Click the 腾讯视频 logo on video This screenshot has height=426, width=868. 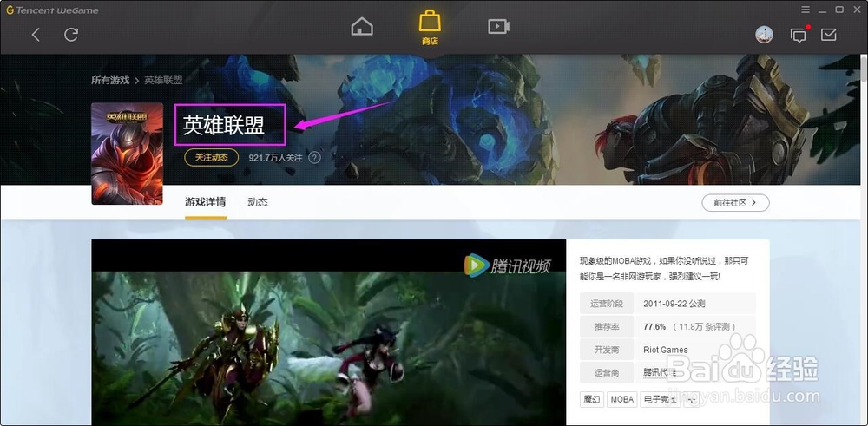508,265
